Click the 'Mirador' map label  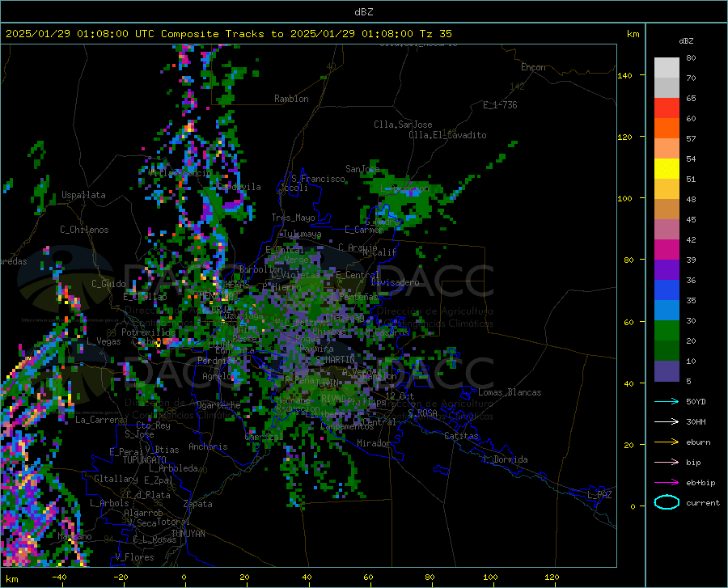(x=374, y=443)
